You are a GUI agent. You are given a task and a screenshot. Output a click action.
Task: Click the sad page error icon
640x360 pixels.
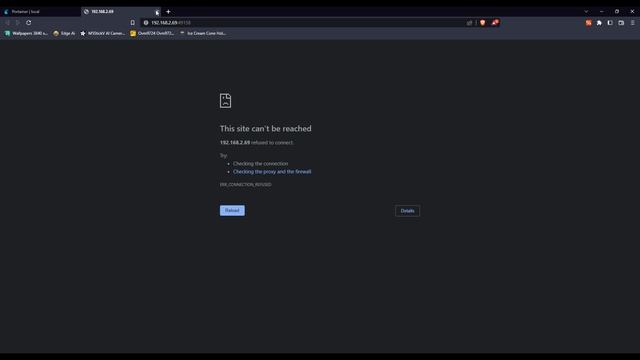[x=225, y=101]
